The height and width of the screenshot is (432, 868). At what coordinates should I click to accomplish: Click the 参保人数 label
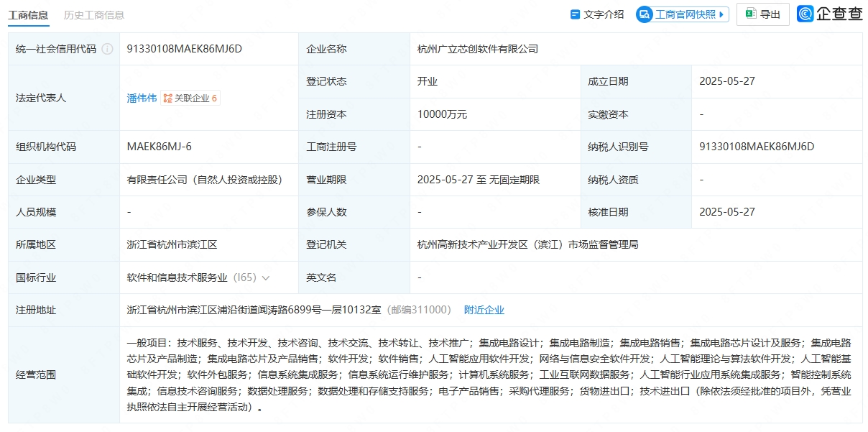(326, 212)
